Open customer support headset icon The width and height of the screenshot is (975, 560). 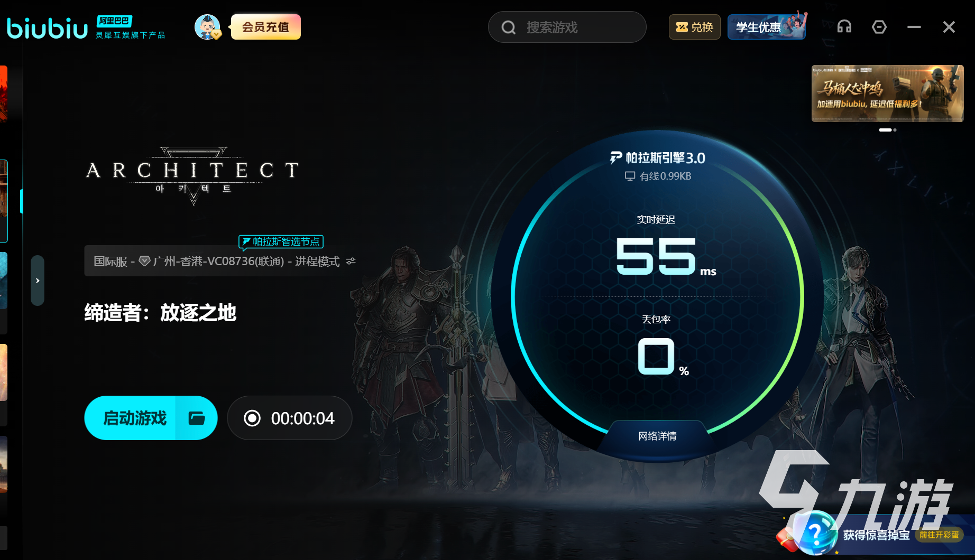844,27
